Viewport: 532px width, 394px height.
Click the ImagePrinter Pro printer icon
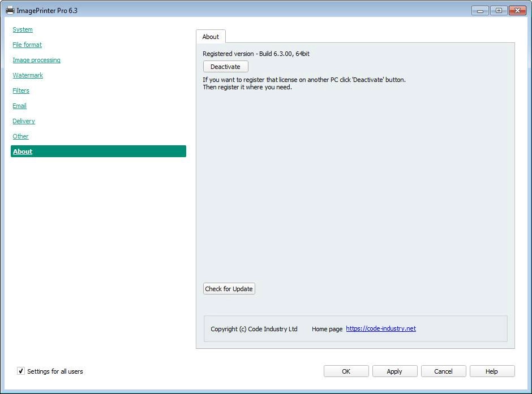(x=10, y=11)
